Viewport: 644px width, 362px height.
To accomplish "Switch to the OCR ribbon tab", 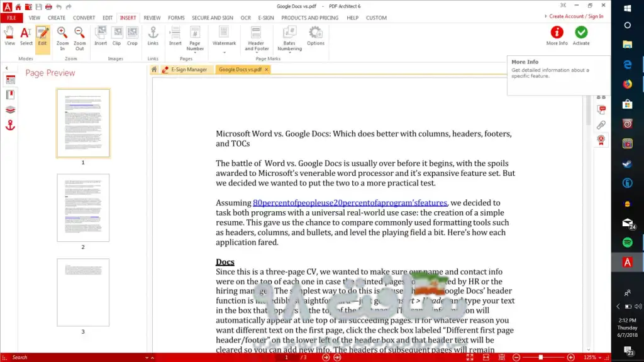I will [x=246, y=18].
